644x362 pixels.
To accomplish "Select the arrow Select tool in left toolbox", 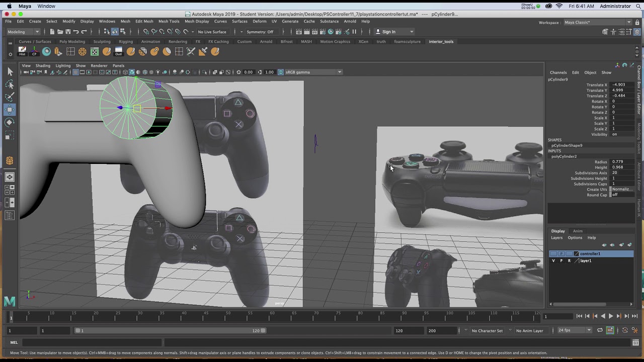I will [10, 72].
